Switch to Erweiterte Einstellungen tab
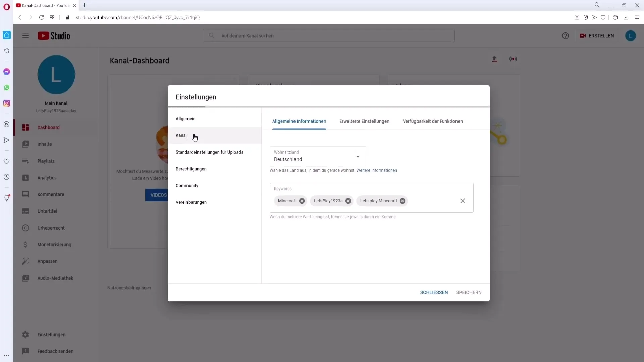Viewport: 644px width, 362px height. [x=365, y=121]
